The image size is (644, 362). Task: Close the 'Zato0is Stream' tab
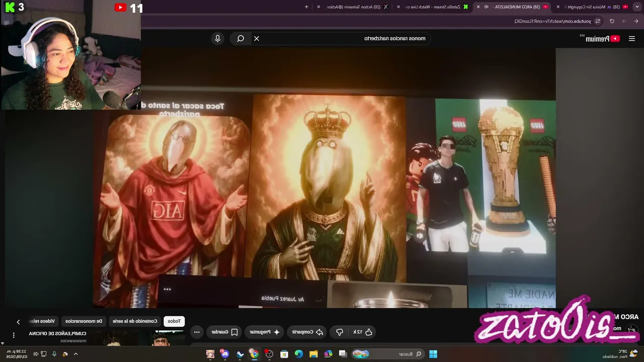[x=398, y=7]
